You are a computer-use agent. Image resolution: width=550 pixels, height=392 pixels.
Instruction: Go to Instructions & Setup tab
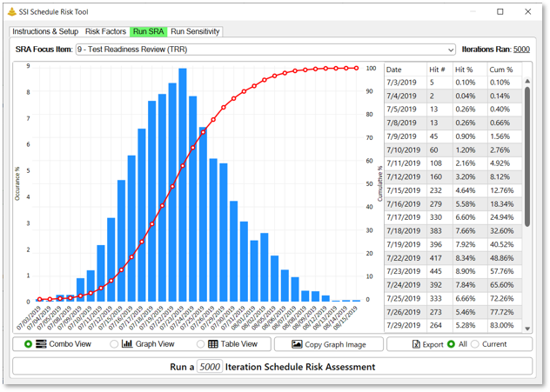(x=45, y=31)
